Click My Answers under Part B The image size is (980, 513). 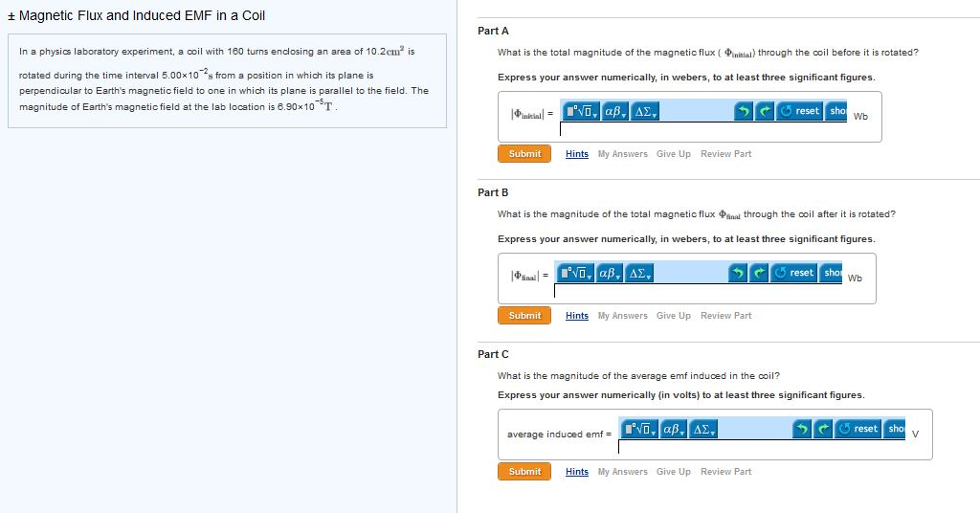pos(622,316)
